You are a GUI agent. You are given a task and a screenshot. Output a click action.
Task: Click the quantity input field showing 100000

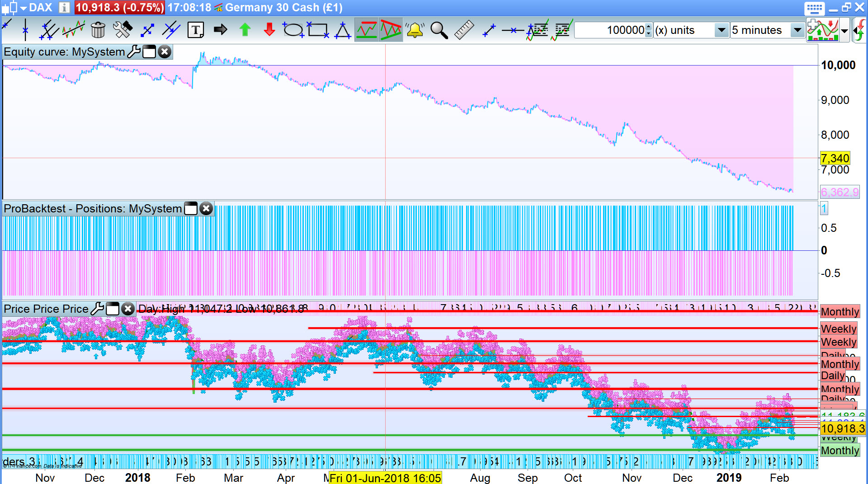pos(610,30)
